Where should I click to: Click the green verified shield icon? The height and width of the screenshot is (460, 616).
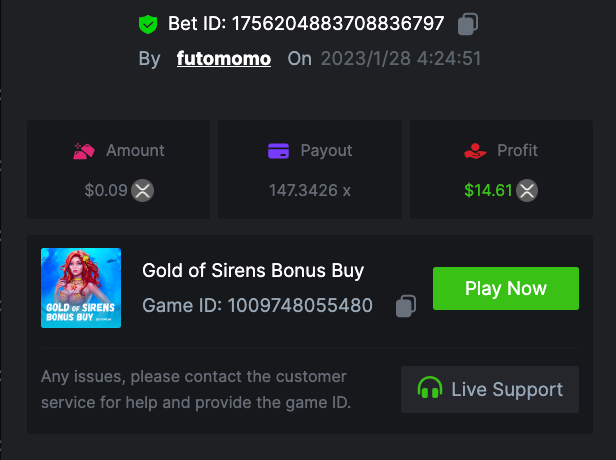point(148,24)
